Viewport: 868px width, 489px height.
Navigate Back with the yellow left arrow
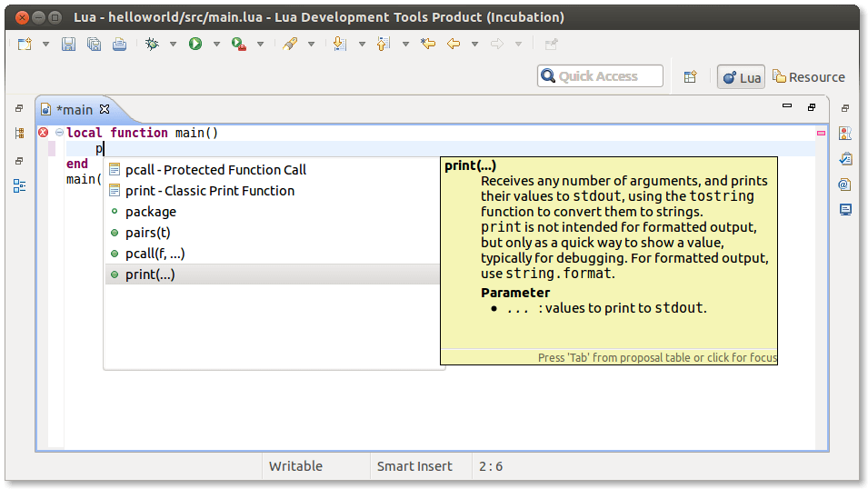454,44
